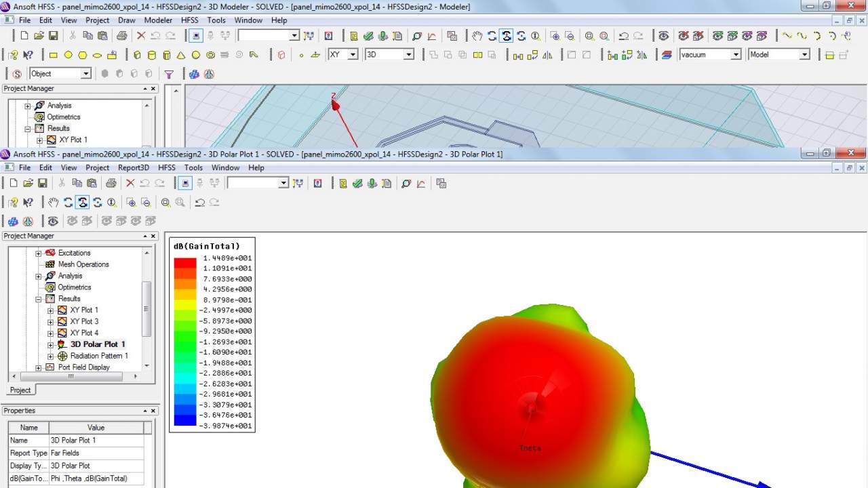Click the filter funnel icon beside Object

click(x=169, y=74)
